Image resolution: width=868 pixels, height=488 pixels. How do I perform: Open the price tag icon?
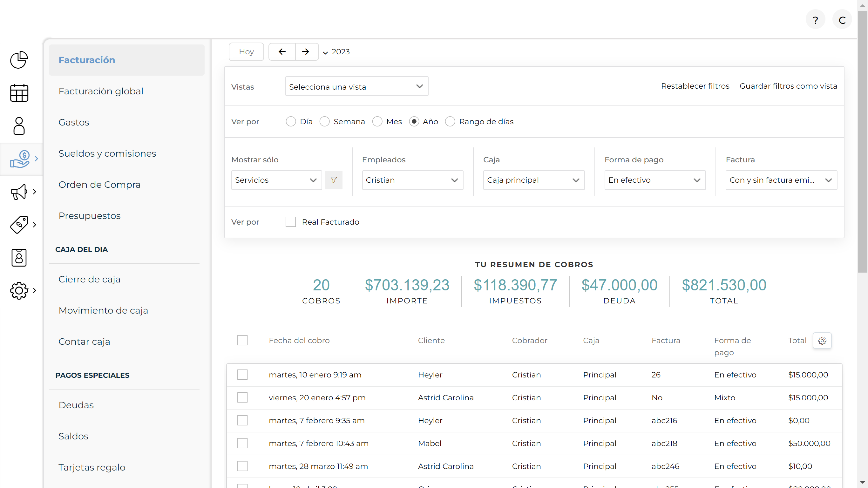coord(19,225)
